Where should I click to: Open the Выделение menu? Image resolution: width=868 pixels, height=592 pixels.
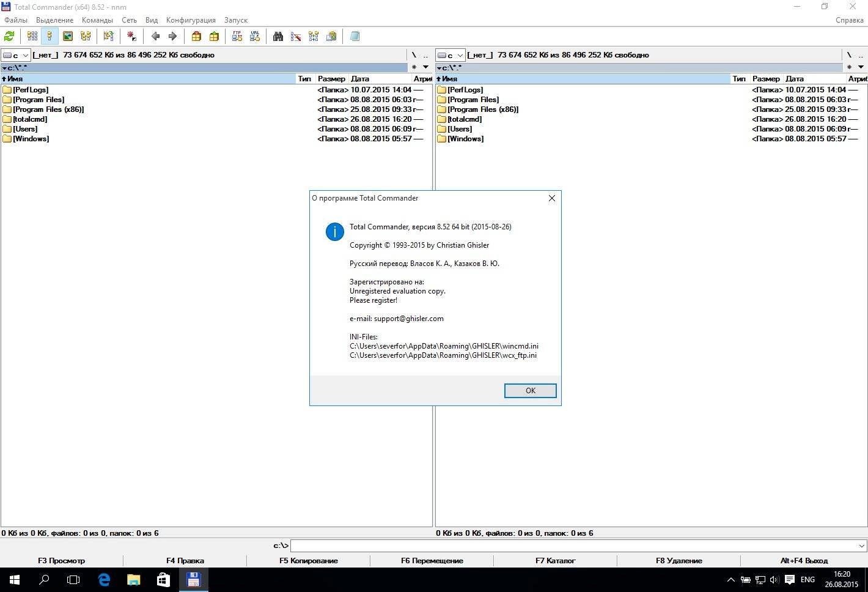tap(54, 20)
